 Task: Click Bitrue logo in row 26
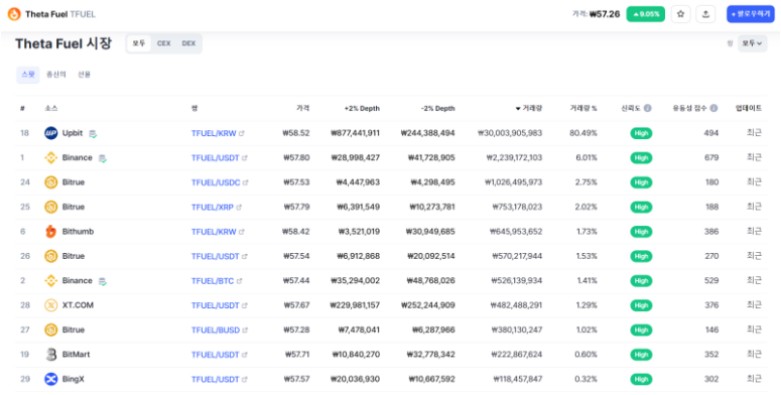51,256
